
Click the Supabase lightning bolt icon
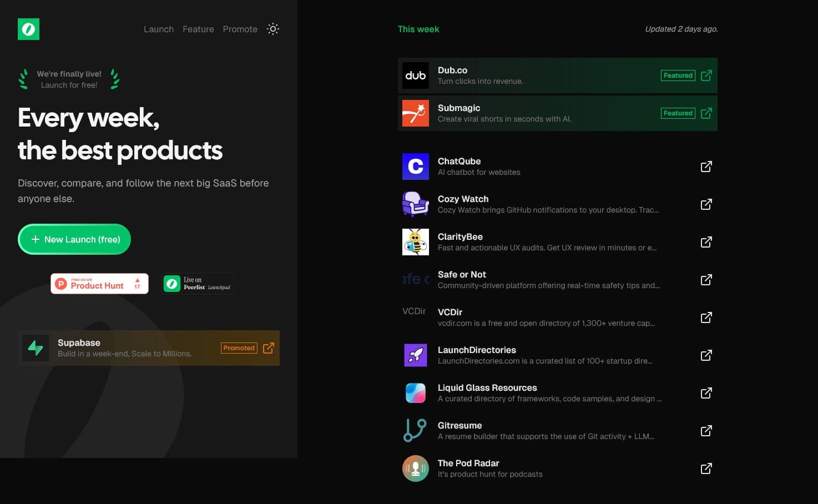36,348
